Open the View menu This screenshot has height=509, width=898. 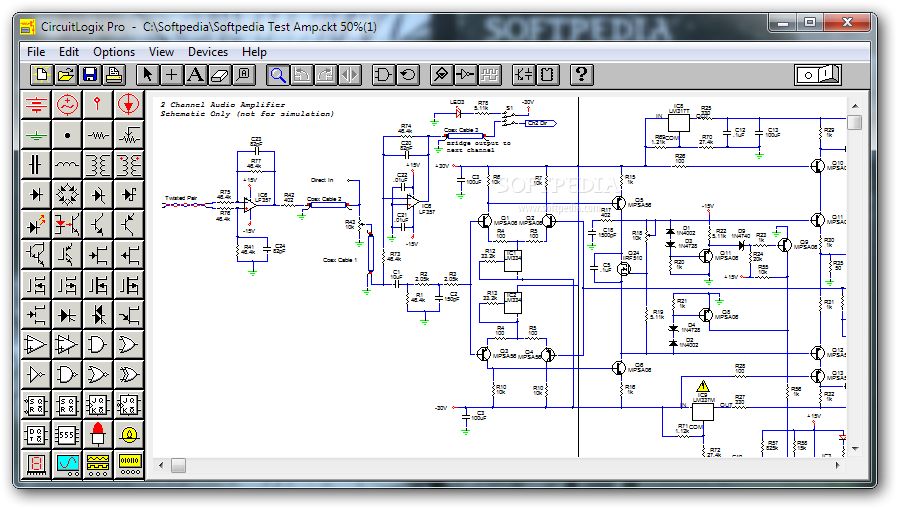click(x=161, y=52)
